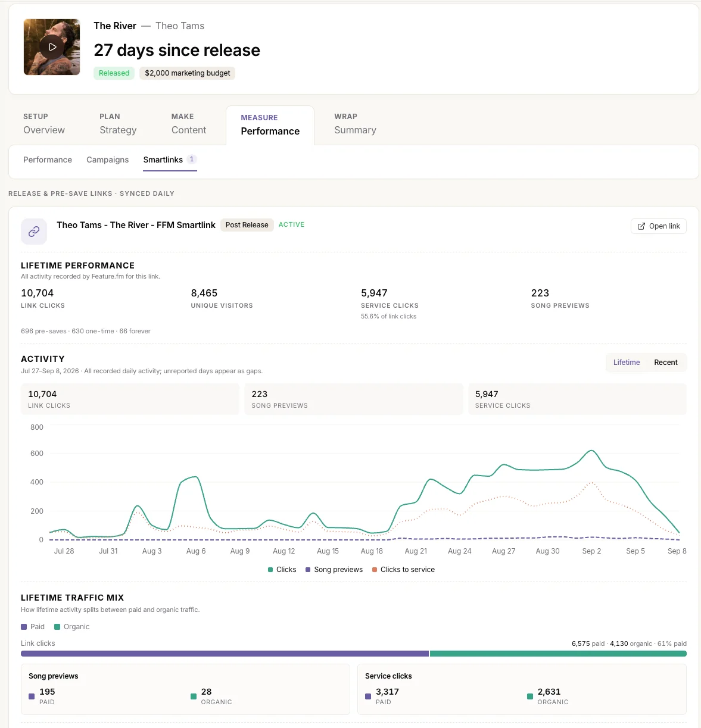Click the Smartlinks count badge
Image resolution: width=701 pixels, height=728 pixels.
coord(192,160)
